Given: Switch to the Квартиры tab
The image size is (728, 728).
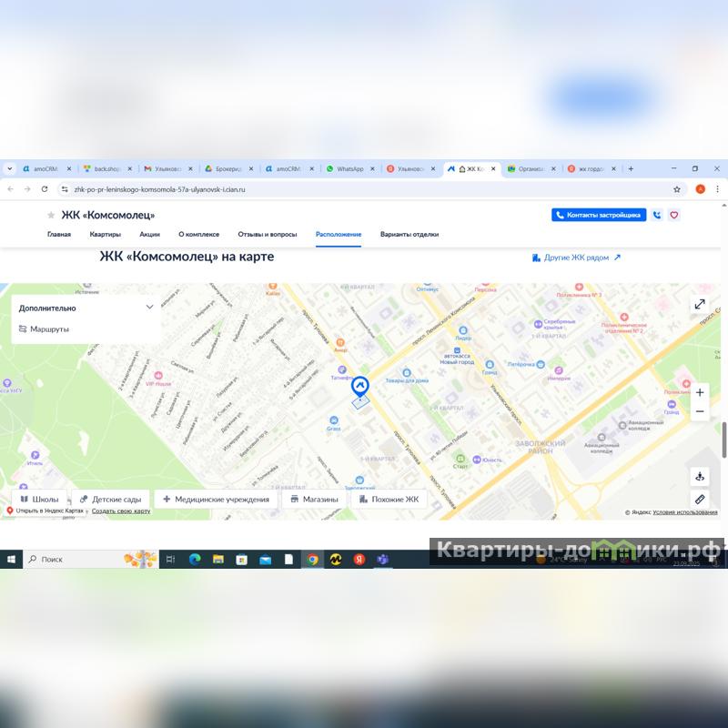Looking at the screenshot, I should click(x=105, y=234).
